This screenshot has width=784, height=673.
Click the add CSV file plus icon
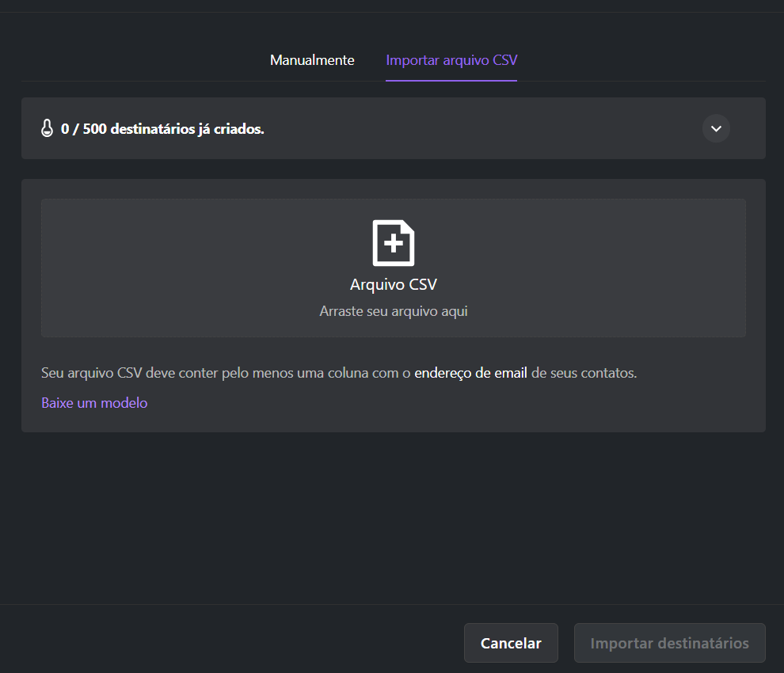click(394, 244)
